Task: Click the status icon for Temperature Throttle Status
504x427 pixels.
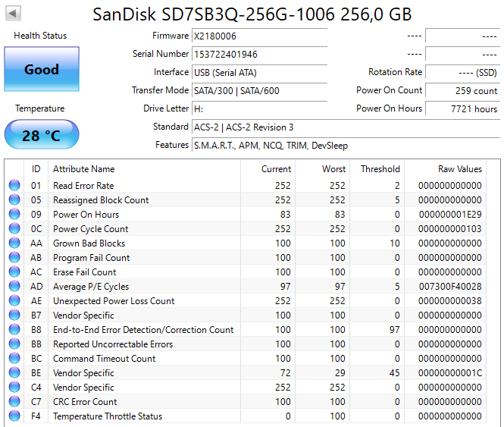Action: coord(14,416)
